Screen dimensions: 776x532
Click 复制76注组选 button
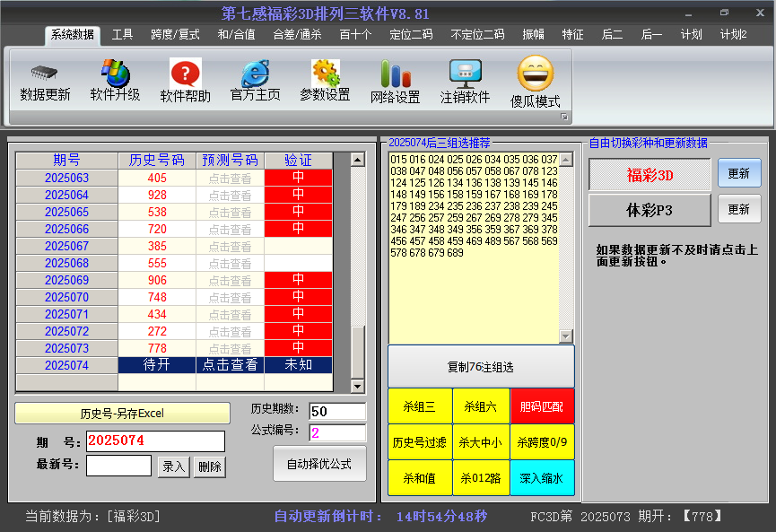[481, 367]
